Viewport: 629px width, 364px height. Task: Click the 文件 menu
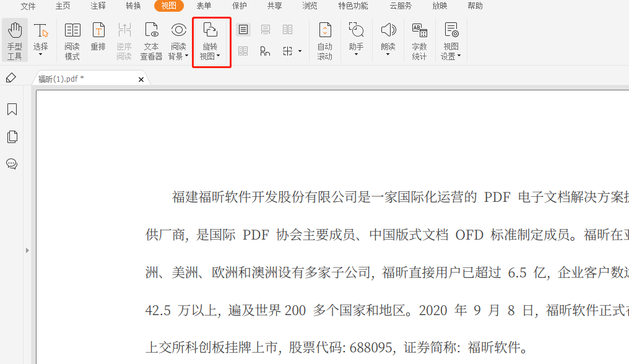click(x=28, y=6)
